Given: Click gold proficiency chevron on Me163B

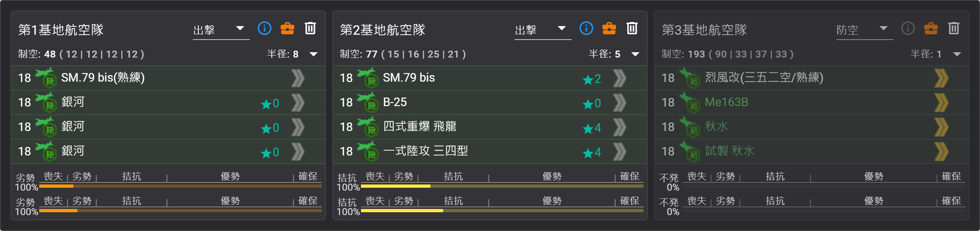Looking at the screenshot, I should [942, 102].
